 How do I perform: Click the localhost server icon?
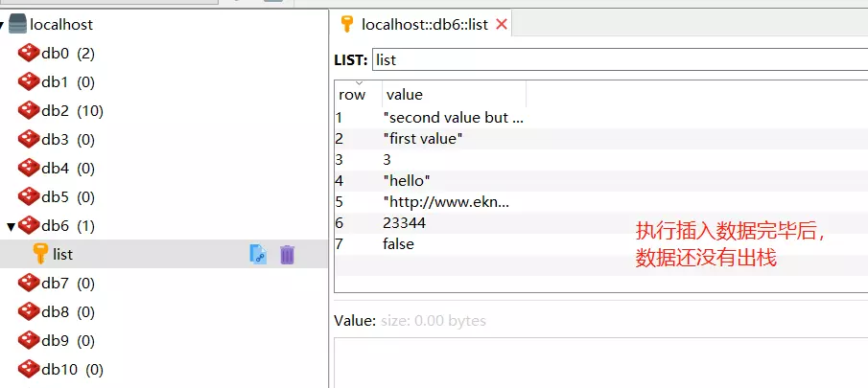pos(17,24)
